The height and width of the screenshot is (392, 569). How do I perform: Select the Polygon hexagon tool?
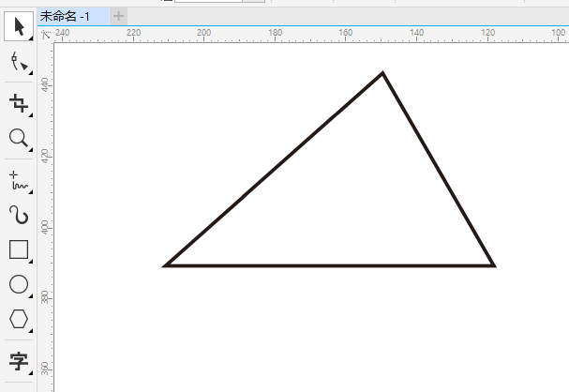tap(19, 319)
